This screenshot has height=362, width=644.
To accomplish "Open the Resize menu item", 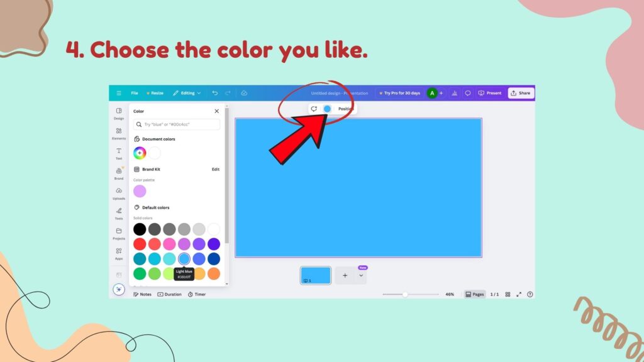I will point(155,93).
